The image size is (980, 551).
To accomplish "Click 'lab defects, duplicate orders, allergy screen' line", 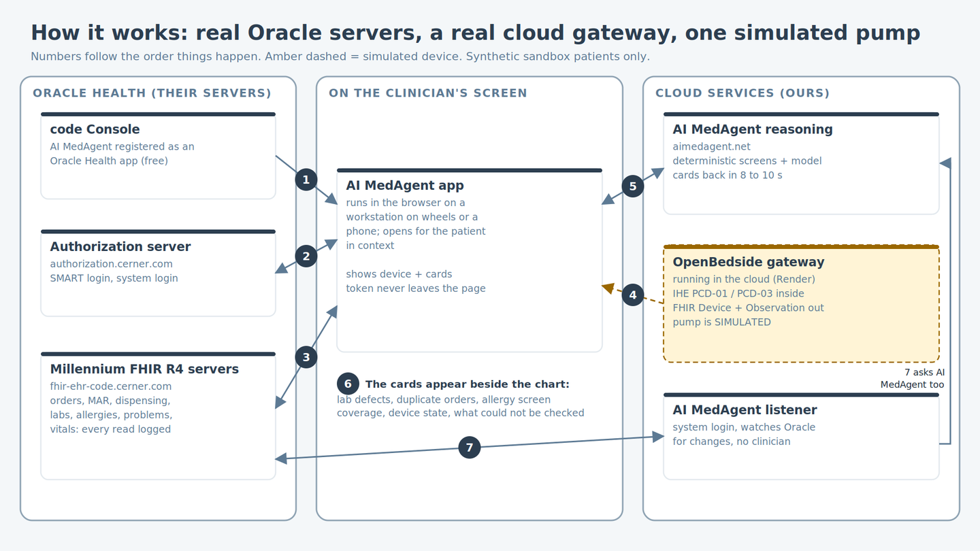I will (x=444, y=399).
